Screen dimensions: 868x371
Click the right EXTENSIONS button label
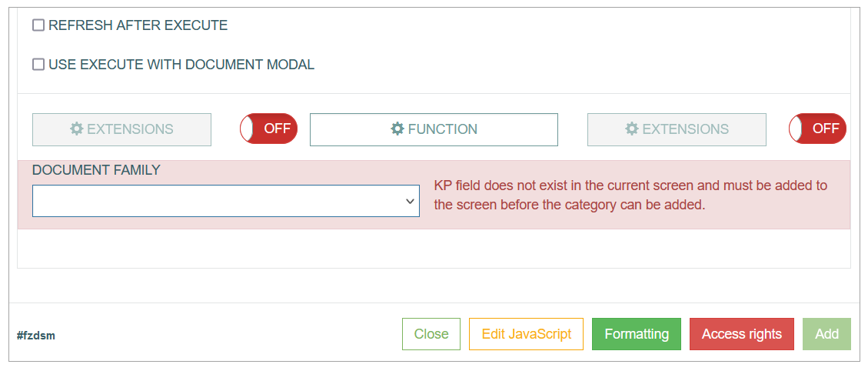[x=685, y=129]
